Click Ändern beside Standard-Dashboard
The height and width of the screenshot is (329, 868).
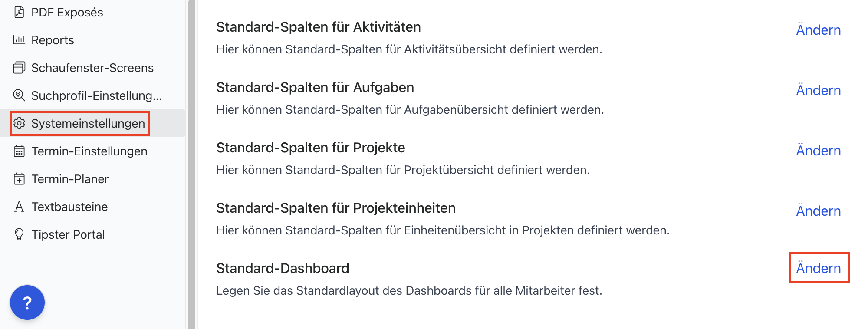tap(818, 268)
